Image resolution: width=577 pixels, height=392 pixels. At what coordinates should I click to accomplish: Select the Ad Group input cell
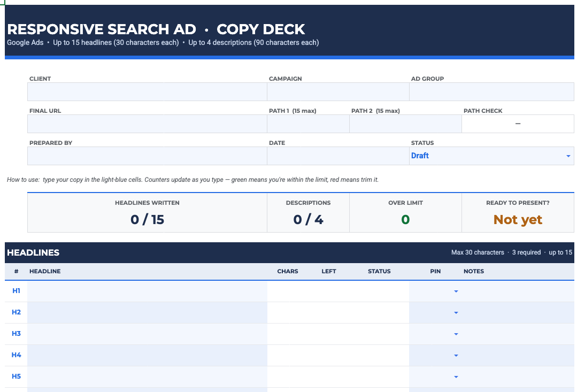click(491, 91)
